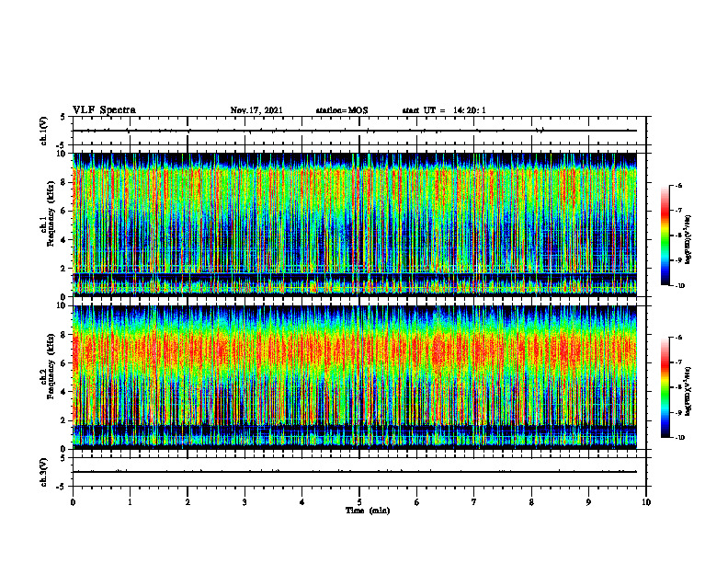This screenshot has height=563, width=728.
Task: Click the "VLF Spectra" title text
Action: tap(104, 110)
